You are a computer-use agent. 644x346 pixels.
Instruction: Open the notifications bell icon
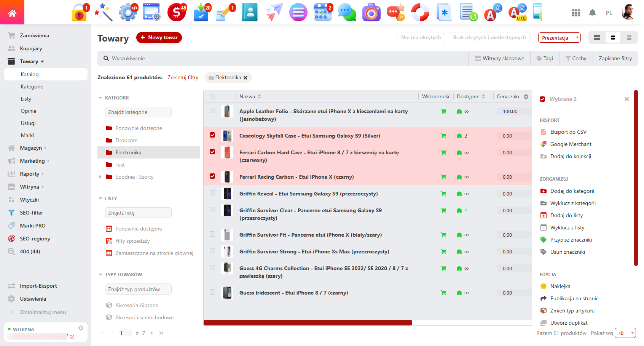point(592,13)
